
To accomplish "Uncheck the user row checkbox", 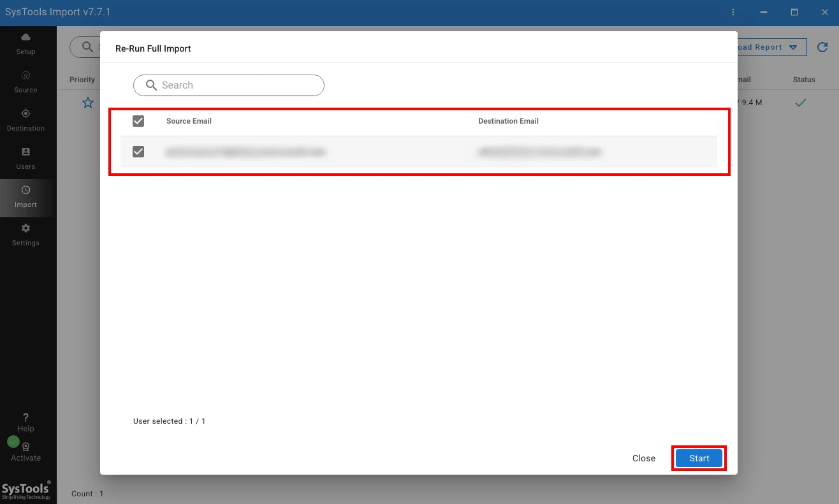I will coord(138,152).
